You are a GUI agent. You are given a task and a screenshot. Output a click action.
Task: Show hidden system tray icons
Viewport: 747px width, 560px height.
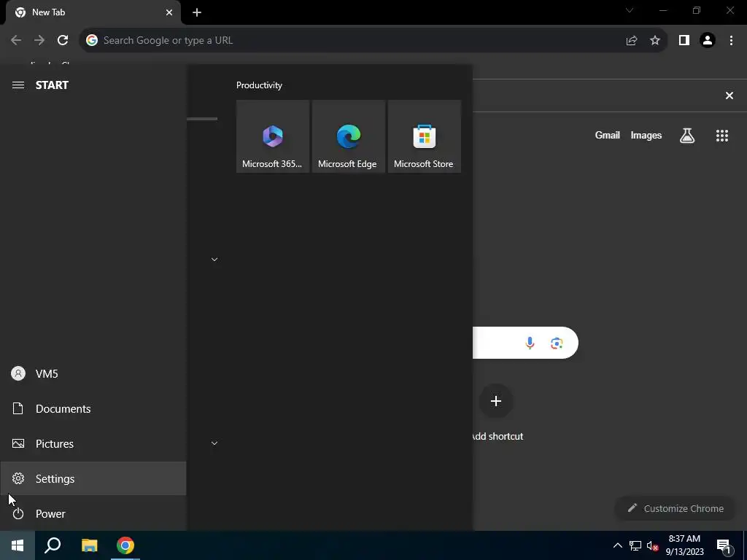(617, 545)
